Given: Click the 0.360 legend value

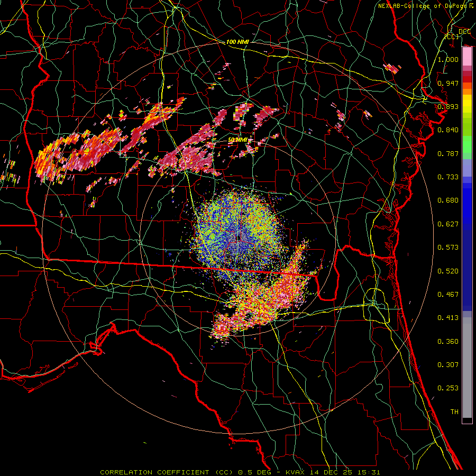Looking at the screenshot, I should (448, 342).
